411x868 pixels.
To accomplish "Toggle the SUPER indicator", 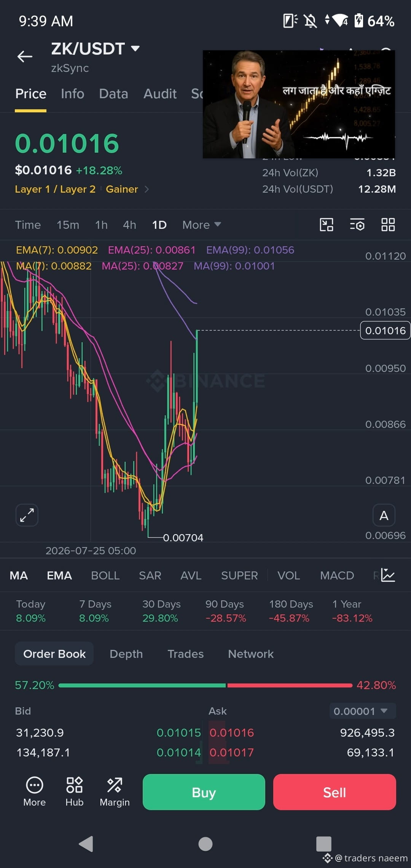I will coord(239,575).
